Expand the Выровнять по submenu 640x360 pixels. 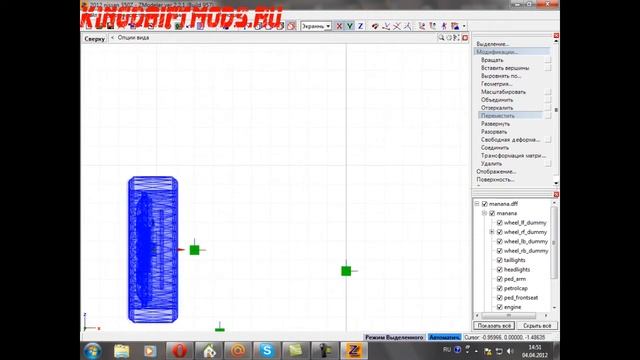500,76
